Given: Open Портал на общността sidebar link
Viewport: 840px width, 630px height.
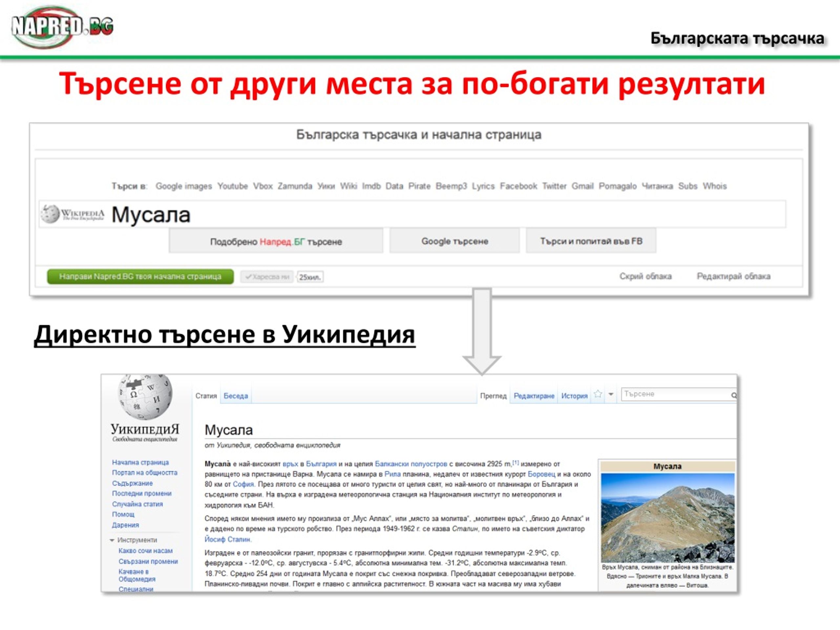Looking at the screenshot, I should [145, 472].
